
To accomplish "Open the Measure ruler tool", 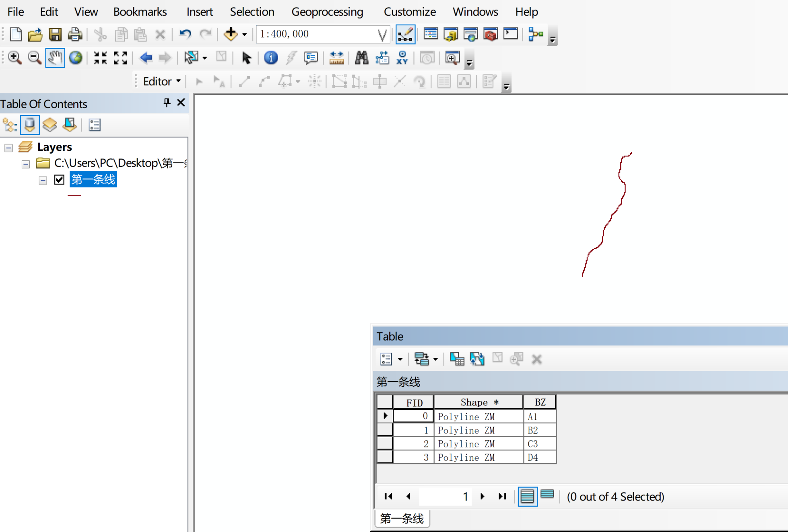I will coord(336,58).
